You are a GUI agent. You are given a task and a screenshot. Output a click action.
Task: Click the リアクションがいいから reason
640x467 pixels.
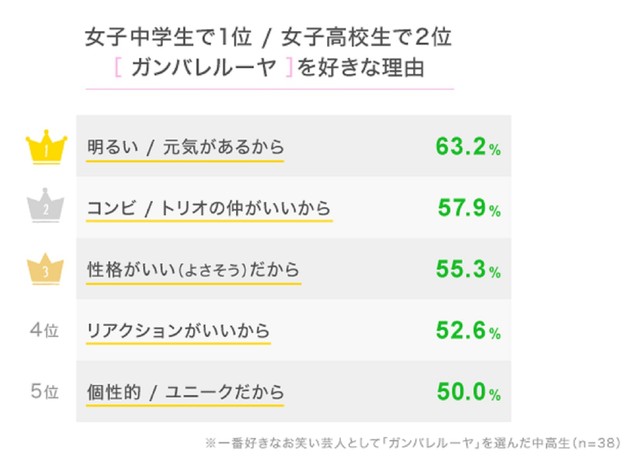(x=178, y=331)
